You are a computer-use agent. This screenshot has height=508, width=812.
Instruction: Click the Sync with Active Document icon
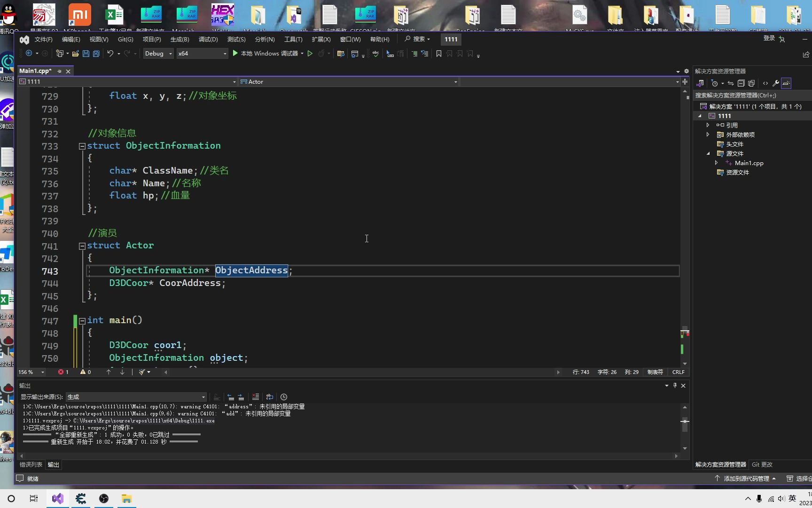(731, 83)
